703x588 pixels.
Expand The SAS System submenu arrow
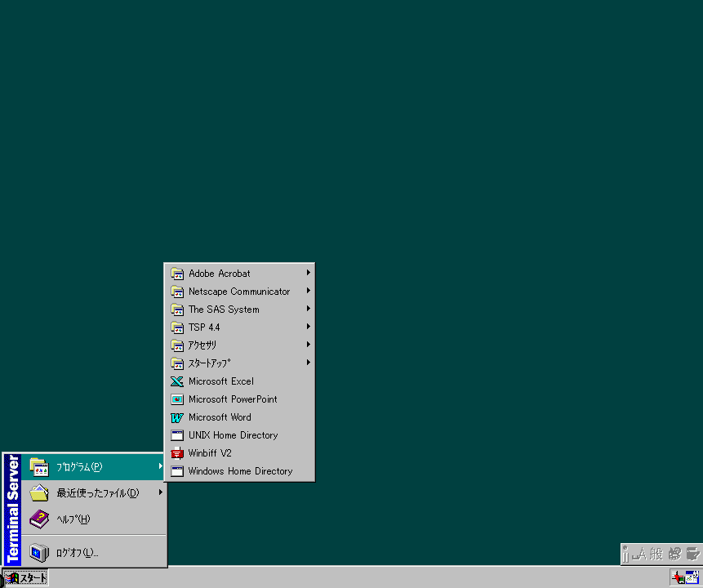(x=309, y=308)
